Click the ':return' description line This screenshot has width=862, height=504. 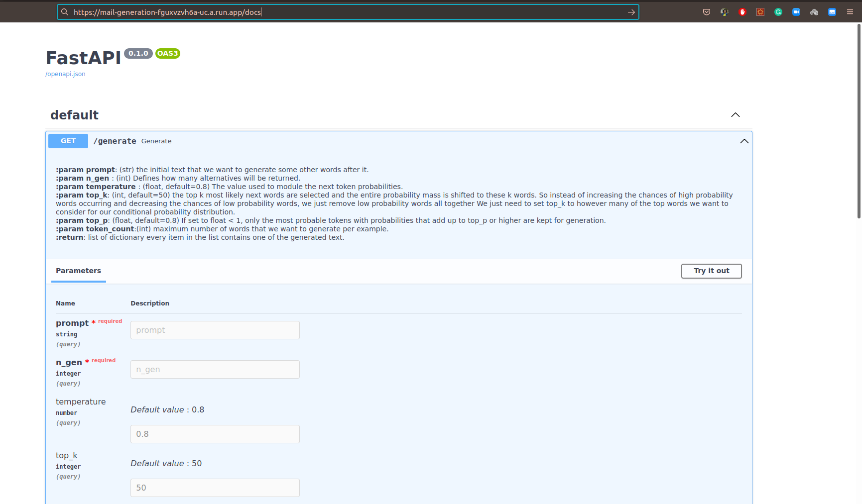coord(200,238)
